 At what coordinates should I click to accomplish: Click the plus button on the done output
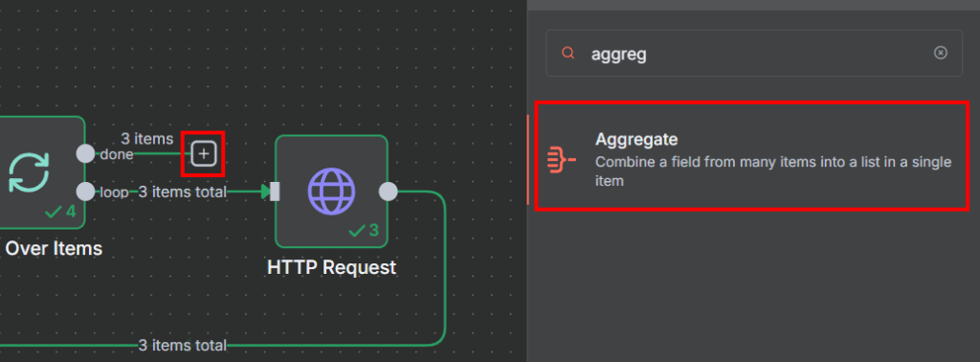click(x=203, y=153)
